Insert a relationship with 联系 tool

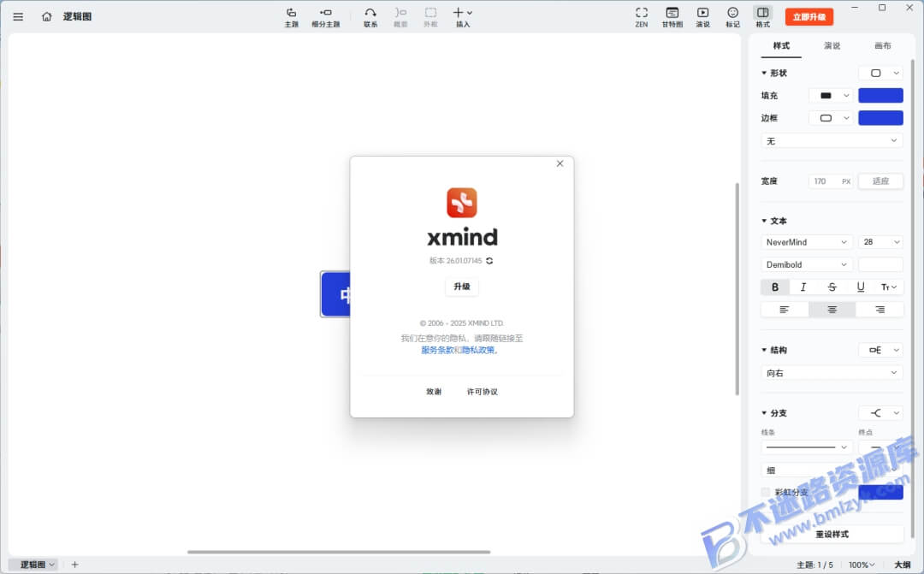(370, 17)
